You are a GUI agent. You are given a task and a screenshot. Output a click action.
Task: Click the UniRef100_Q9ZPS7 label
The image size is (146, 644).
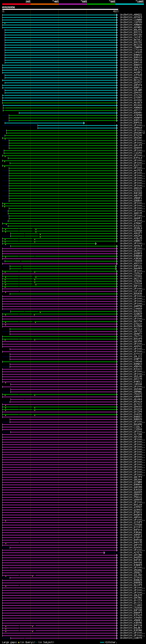[x=131, y=82]
